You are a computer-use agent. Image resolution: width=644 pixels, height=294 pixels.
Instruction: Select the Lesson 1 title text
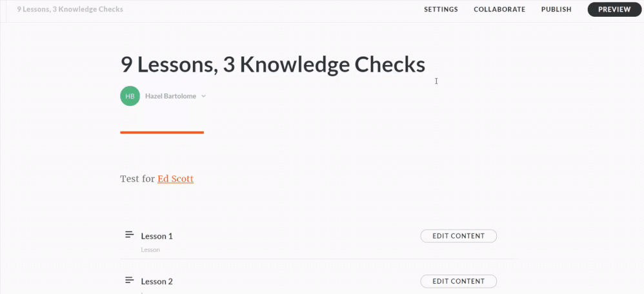tap(157, 236)
